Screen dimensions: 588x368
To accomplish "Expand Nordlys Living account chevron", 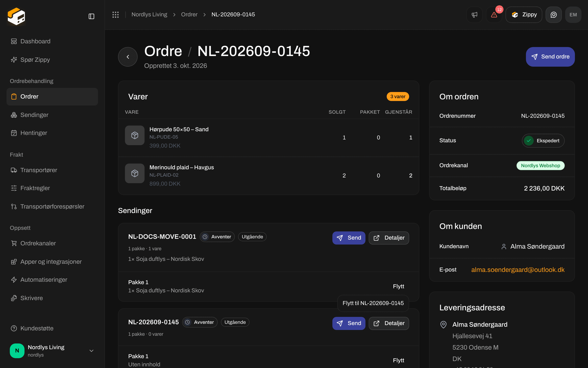I will click(x=91, y=351).
